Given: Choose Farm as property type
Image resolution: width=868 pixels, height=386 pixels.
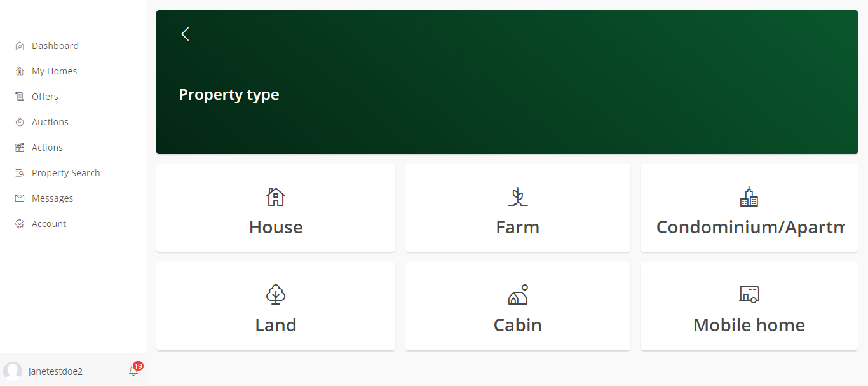Looking at the screenshot, I should pos(518,208).
